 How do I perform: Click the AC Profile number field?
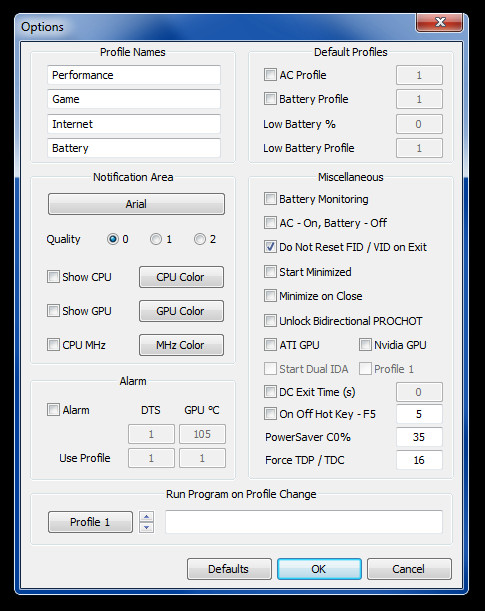419,75
